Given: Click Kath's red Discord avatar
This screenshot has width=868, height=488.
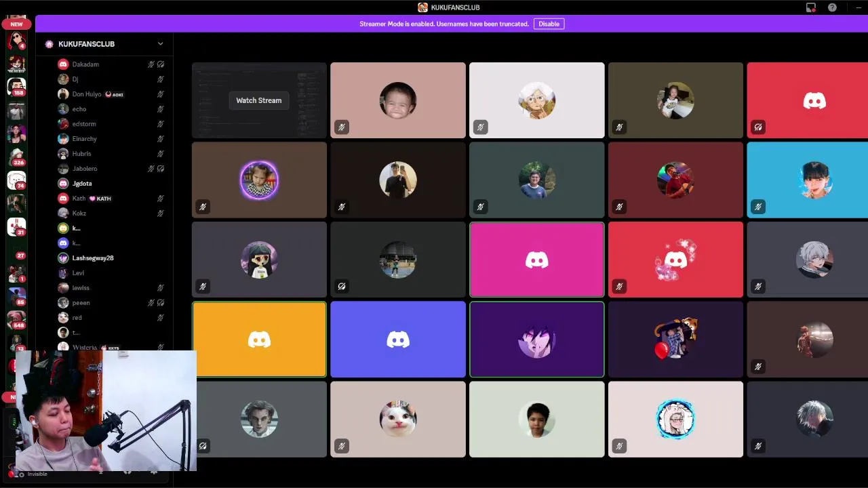Looking at the screenshot, I should [63, 199].
